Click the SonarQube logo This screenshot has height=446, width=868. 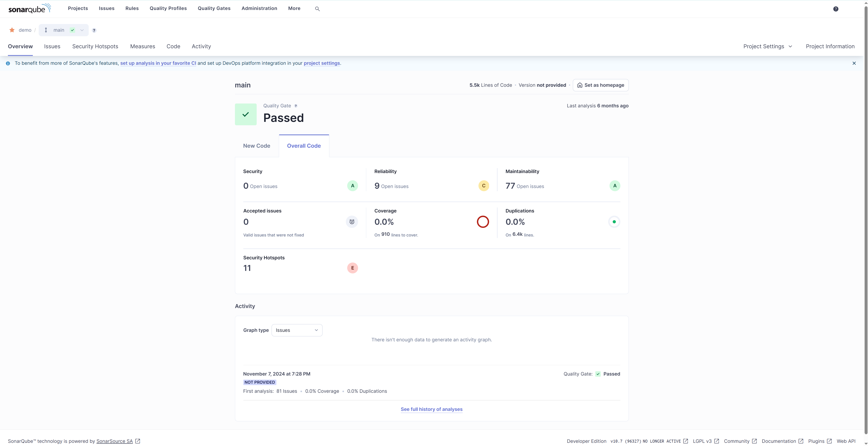point(30,8)
